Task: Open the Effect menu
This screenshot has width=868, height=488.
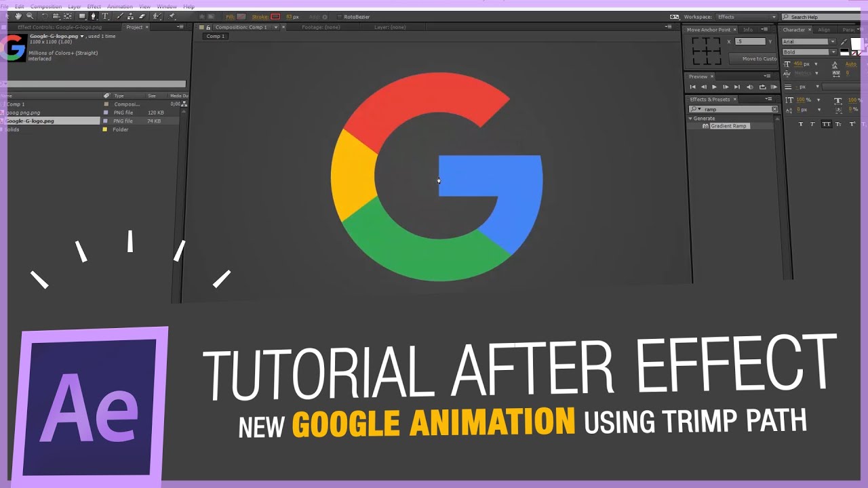Action: click(94, 7)
